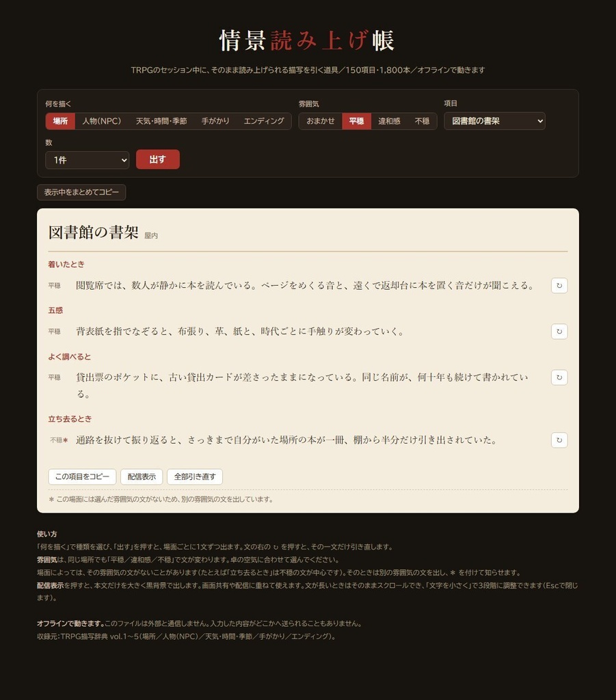Click the 使い方 heading
Image resolution: width=616 pixels, height=700 pixels.
[47, 534]
